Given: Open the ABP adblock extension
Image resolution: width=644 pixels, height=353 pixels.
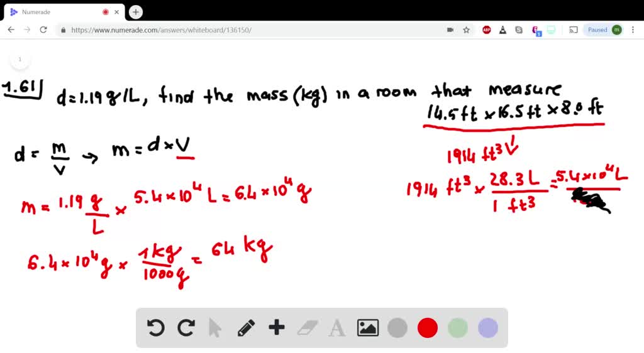Looking at the screenshot, I should tap(487, 30).
